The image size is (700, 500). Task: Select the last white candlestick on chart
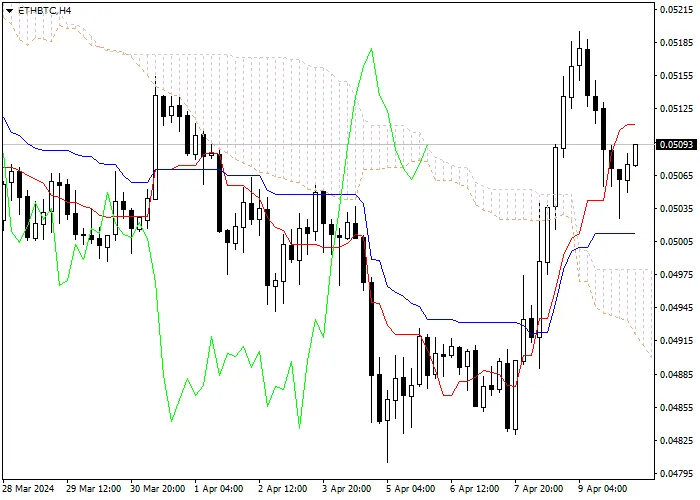tap(635, 154)
